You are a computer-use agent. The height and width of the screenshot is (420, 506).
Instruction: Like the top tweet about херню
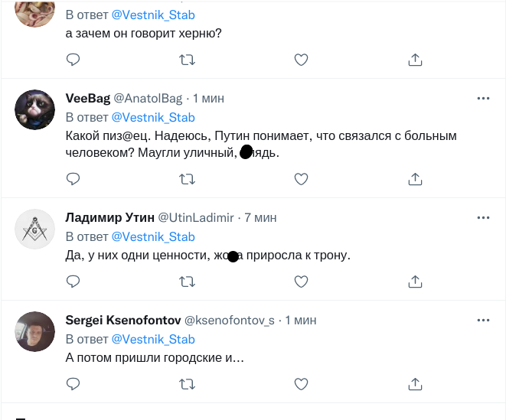point(301,59)
